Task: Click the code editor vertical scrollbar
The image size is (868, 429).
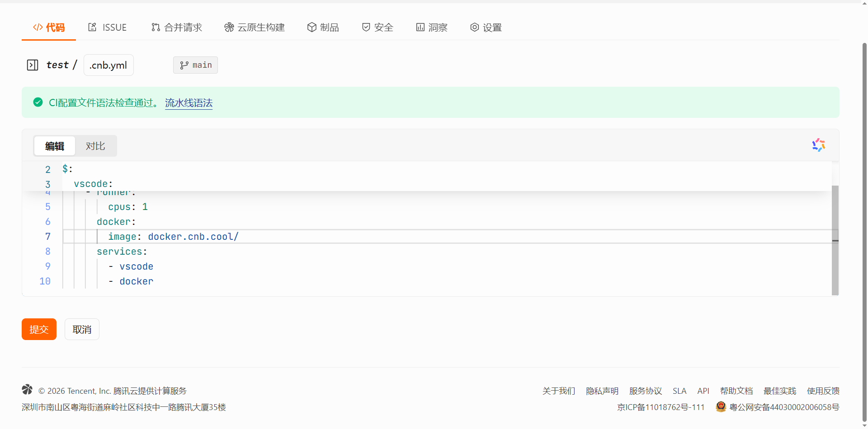Action: (x=835, y=239)
